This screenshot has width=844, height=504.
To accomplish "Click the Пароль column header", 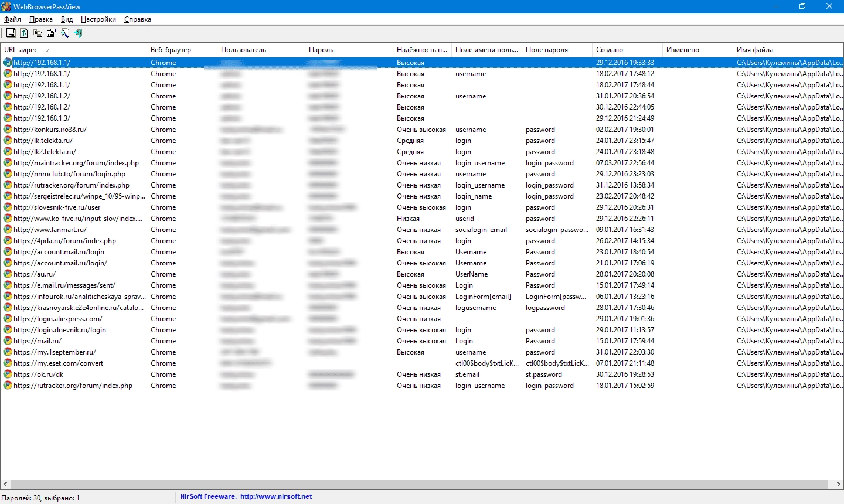I will (x=349, y=50).
